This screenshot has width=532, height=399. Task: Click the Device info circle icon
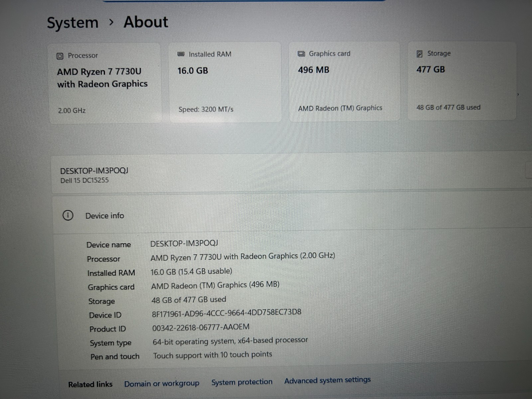[x=68, y=215]
